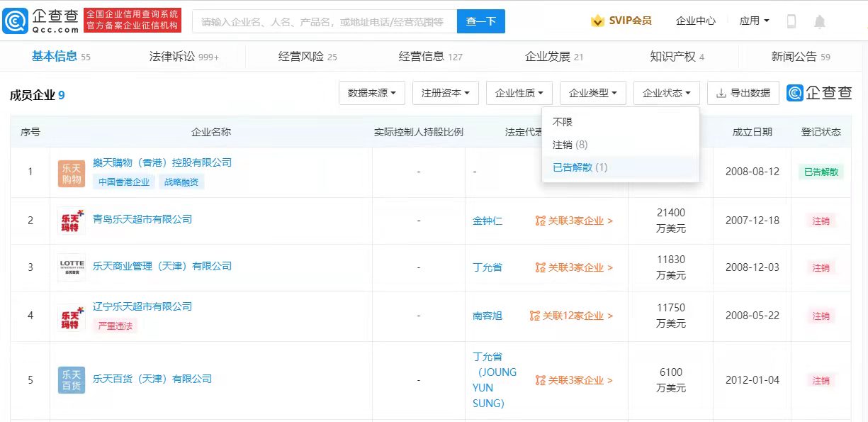Switch to the 新闻公告 tab
Image resolution: width=868 pixels, height=422 pixels.
(801, 56)
